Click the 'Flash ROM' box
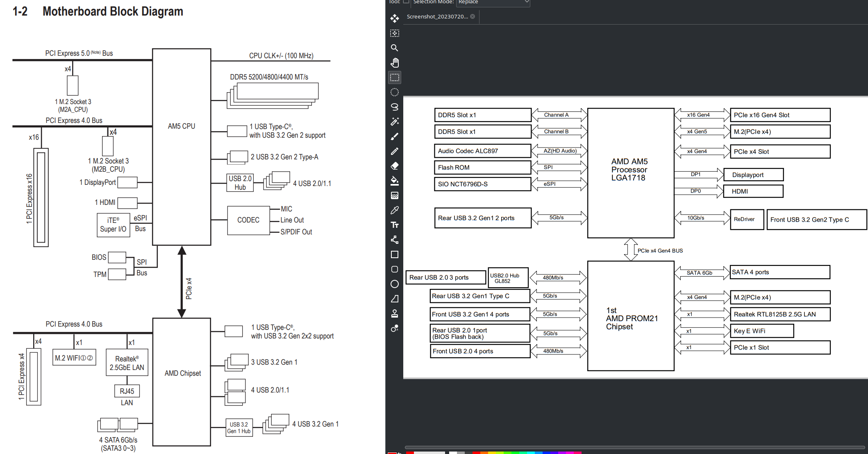Screen dimensions: 868x454 click(x=483, y=168)
